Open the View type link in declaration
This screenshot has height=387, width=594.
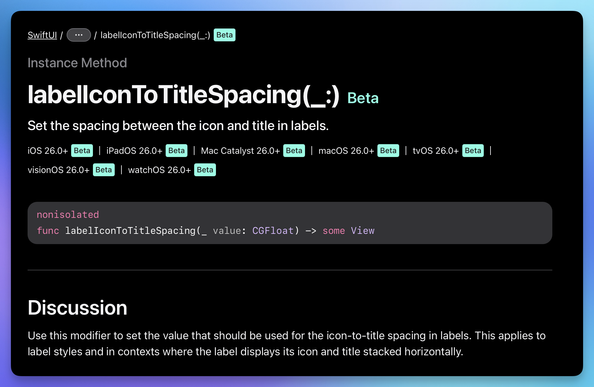(x=363, y=231)
